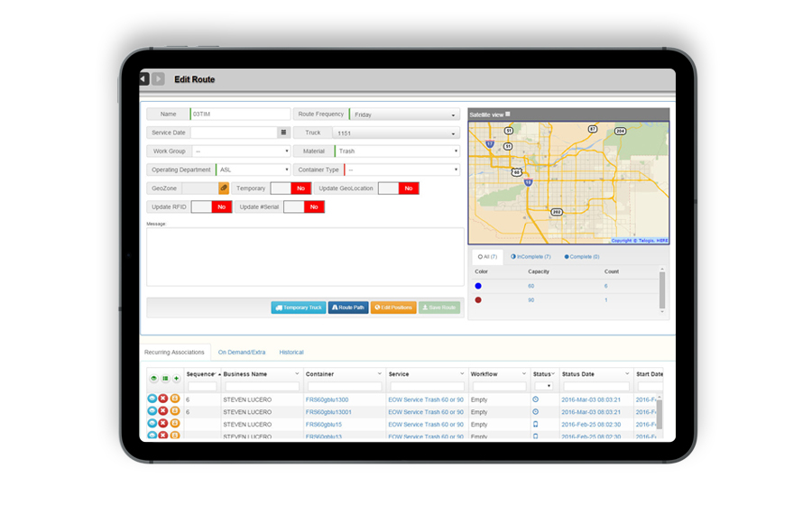Click clock status icon for FRS60gblu13001 row
The height and width of the screenshot is (514, 812).
point(535,412)
